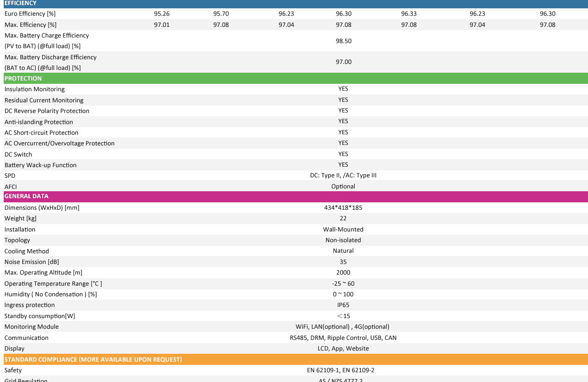Click the EFFICIENCY section header
This screenshot has height=382, width=588.
coord(296,4)
